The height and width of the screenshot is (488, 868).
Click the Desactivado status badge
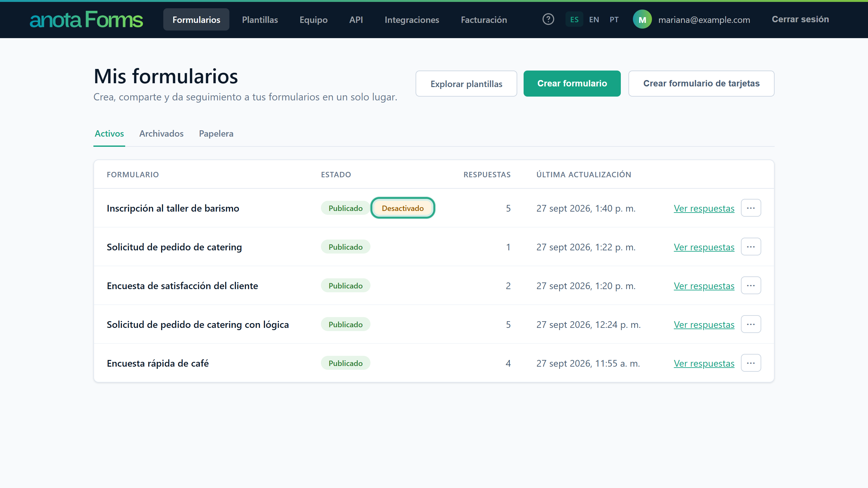[403, 208]
